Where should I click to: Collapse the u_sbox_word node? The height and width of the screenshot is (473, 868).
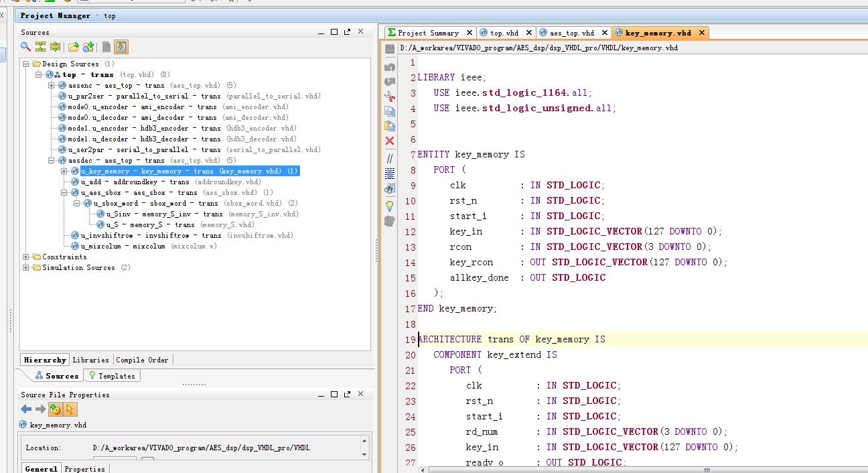tap(77, 204)
